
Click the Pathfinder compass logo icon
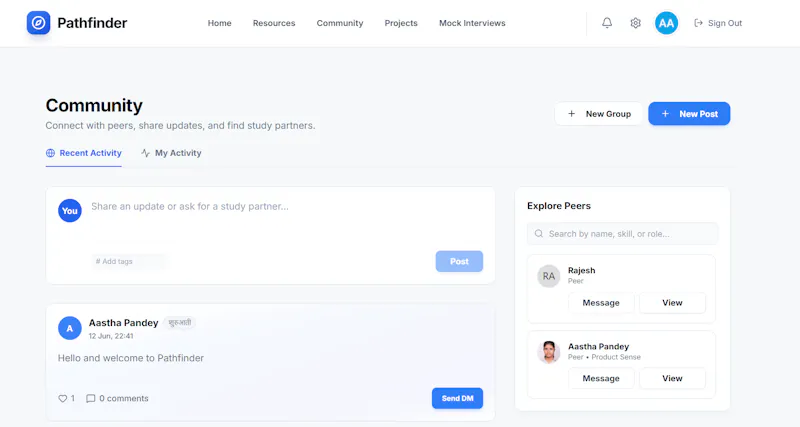[x=38, y=23]
